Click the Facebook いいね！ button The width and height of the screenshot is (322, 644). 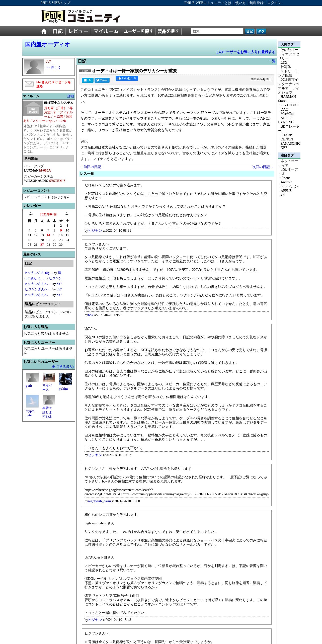point(127,78)
